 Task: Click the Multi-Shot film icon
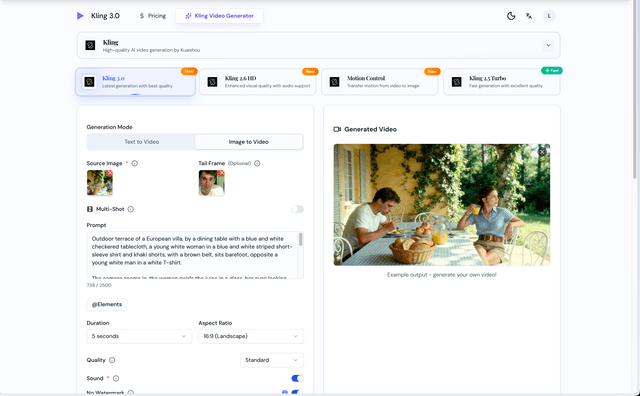tap(90, 209)
